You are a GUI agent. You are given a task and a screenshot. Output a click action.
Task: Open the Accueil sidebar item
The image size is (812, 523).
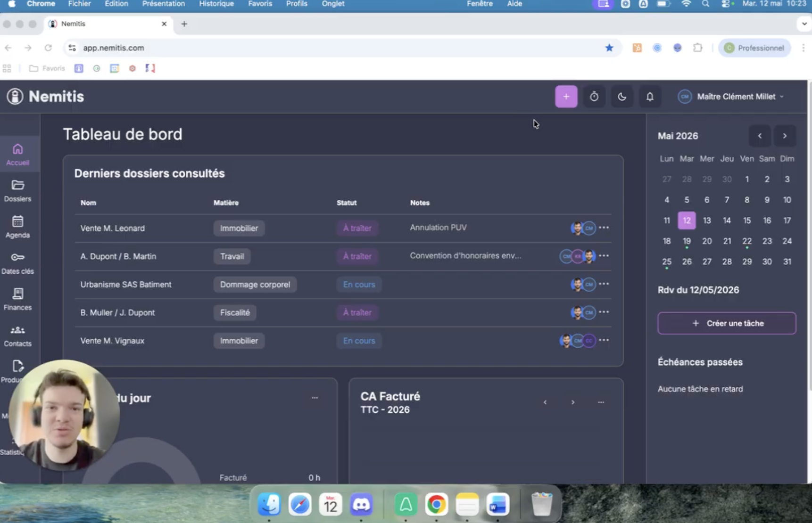tap(17, 155)
